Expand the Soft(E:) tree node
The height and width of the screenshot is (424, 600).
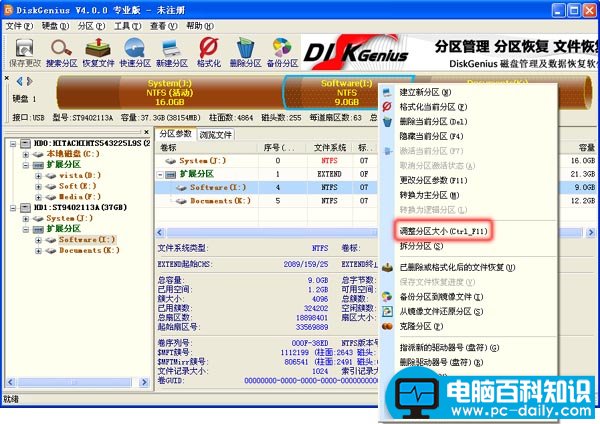coord(38,187)
